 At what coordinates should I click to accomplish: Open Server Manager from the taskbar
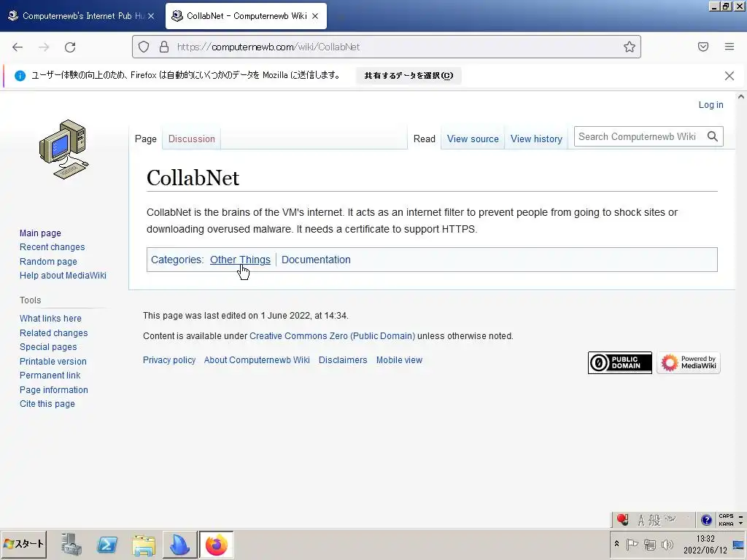tap(71, 544)
